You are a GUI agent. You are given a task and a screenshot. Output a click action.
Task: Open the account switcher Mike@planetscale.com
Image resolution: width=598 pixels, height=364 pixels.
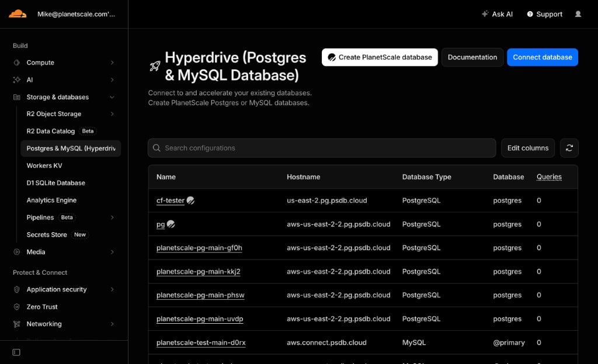[76, 14]
